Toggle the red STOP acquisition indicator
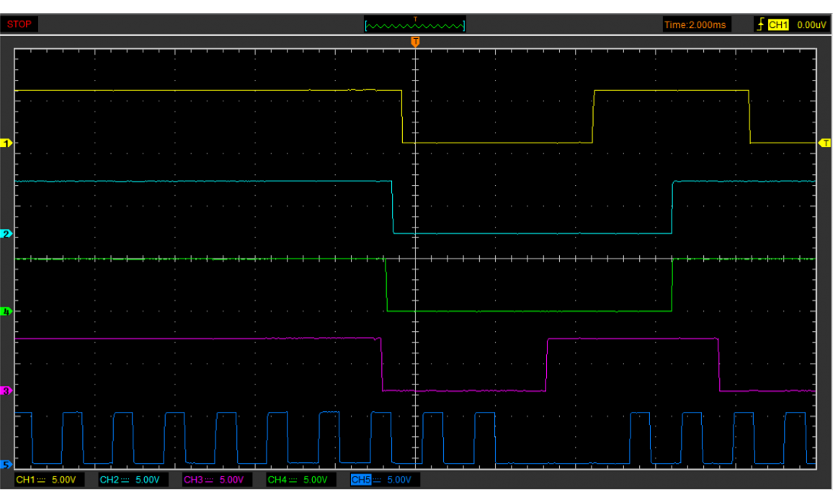This screenshot has width=833, height=504. tap(19, 24)
